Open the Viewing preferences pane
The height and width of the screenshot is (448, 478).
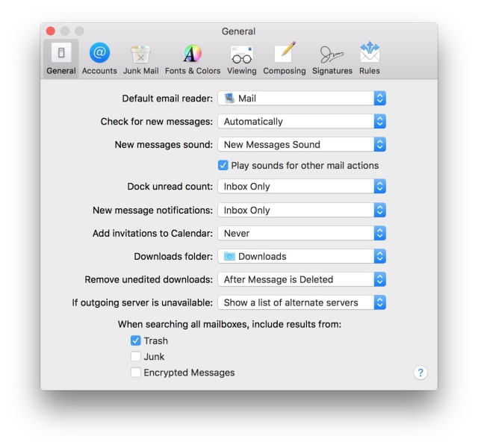(241, 58)
